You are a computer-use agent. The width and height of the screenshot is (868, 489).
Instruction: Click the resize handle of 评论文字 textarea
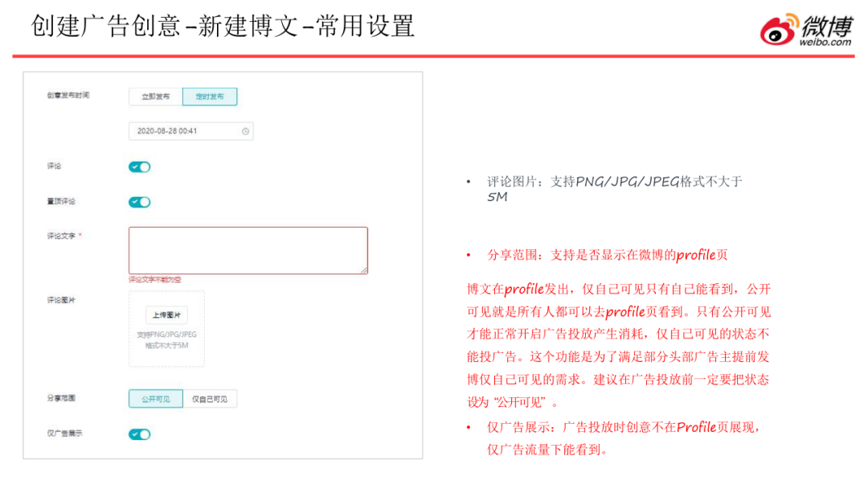click(x=363, y=270)
